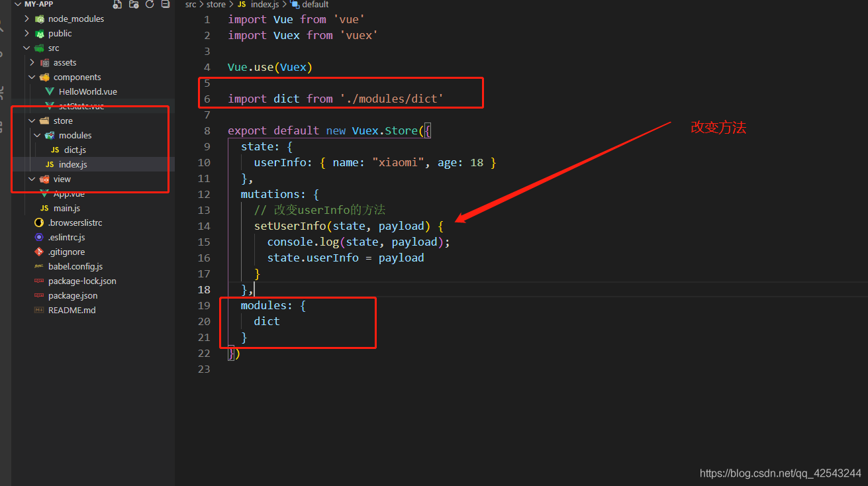Click the New File icon in explorer header

[x=118, y=4]
